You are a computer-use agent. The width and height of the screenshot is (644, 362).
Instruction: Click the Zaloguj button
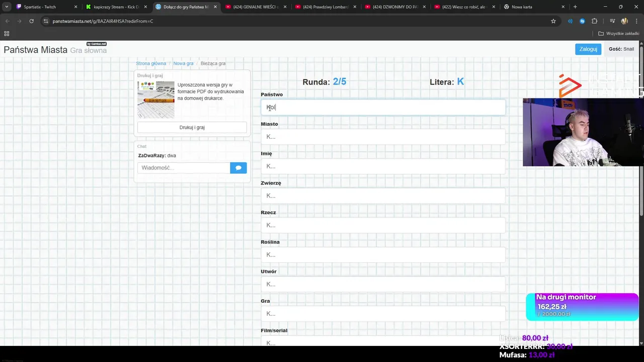pos(588,49)
